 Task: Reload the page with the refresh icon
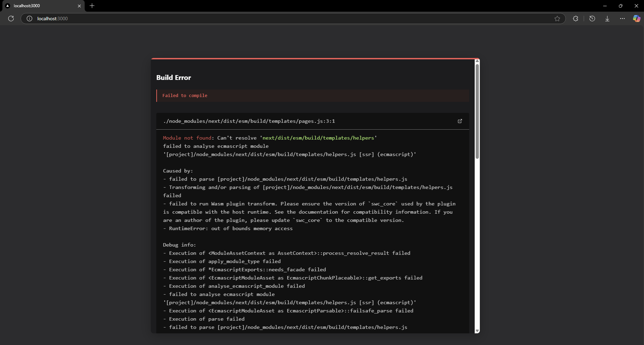click(11, 19)
